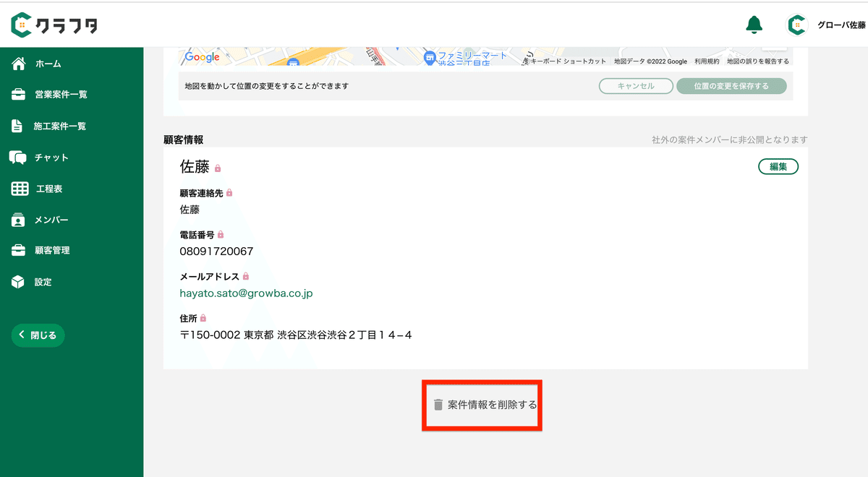Screen dimensions: 868x477
Task: Click the 地図データ ©2022 Google text
Action: click(650, 61)
